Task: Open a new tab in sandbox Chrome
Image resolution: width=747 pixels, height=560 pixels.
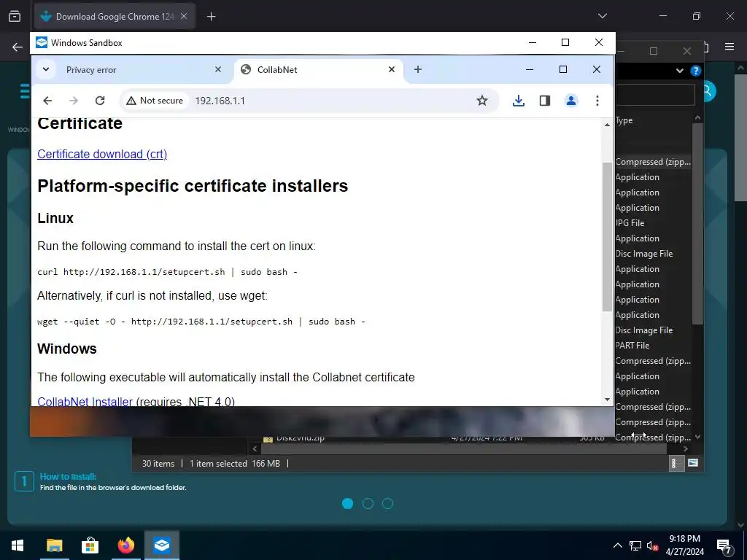Action: coord(418,69)
